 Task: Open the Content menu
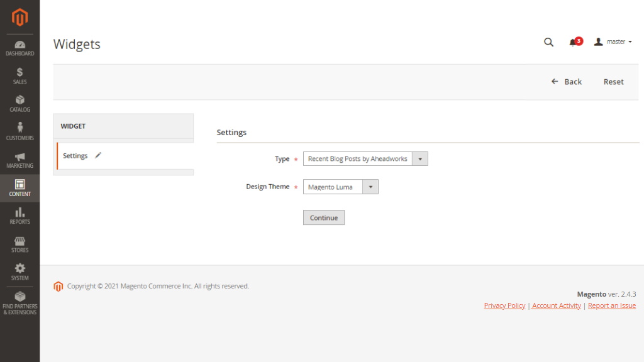[x=19, y=188]
